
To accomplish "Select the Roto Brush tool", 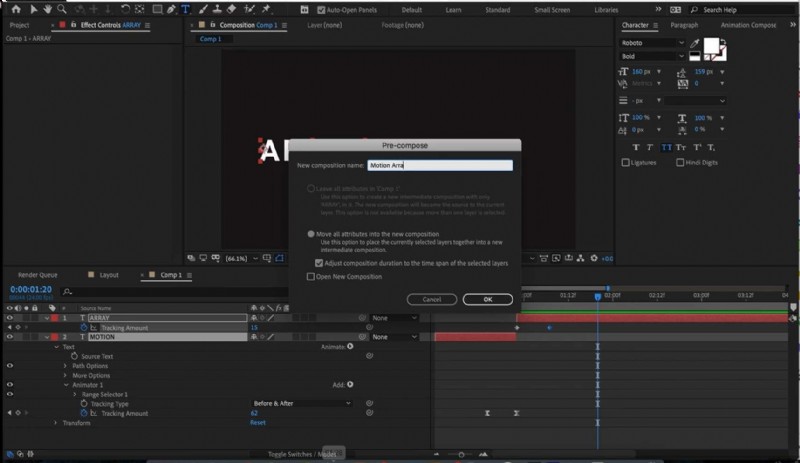I will (x=249, y=9).
